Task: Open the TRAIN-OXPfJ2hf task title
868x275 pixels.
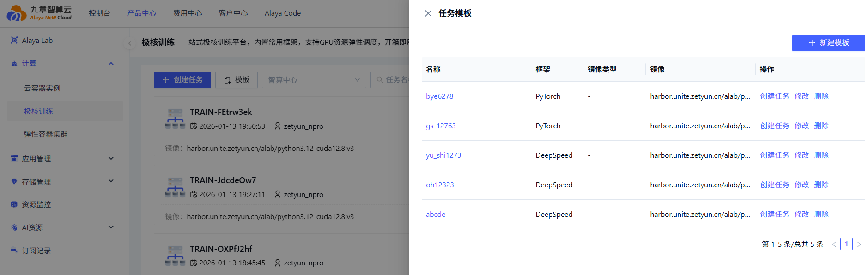Action: 221,249
